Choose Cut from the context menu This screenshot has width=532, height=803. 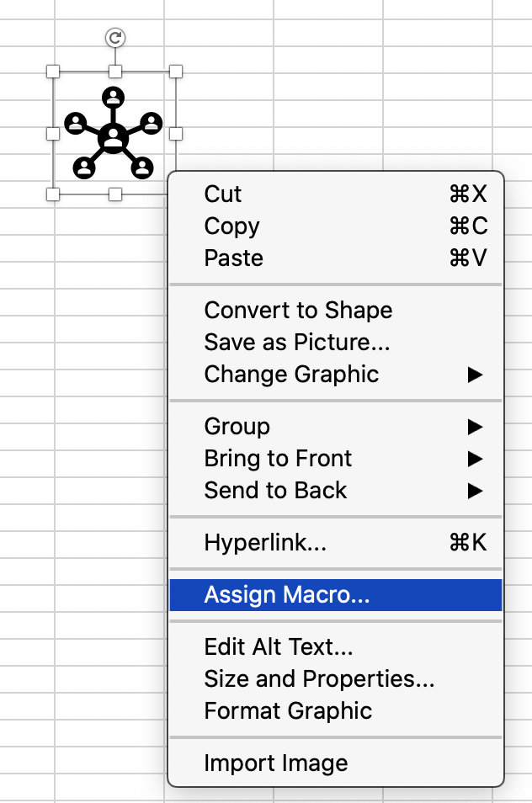point(336,194)
